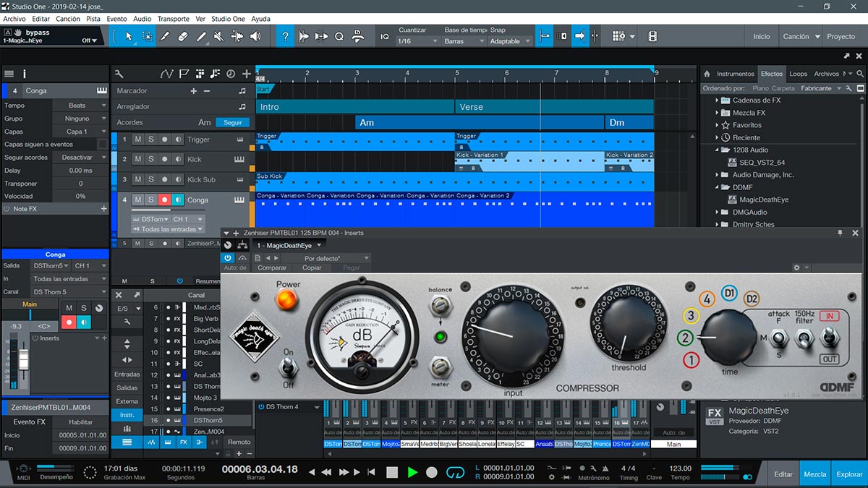Click the Comparar button
The width and height of the screenshot is (868, 488).
point(272,267)
